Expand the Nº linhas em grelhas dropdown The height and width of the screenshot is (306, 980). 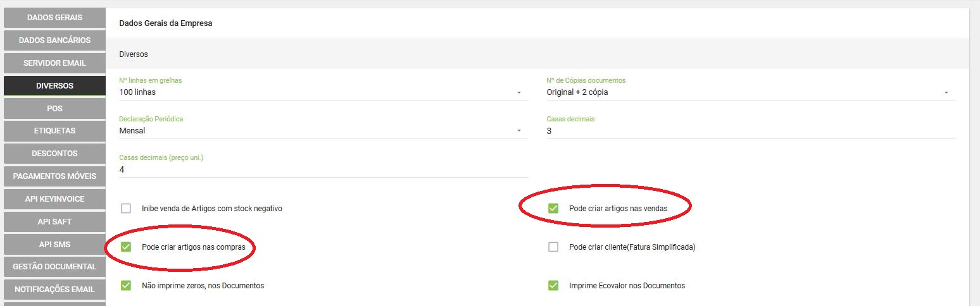tap(324, 92)
